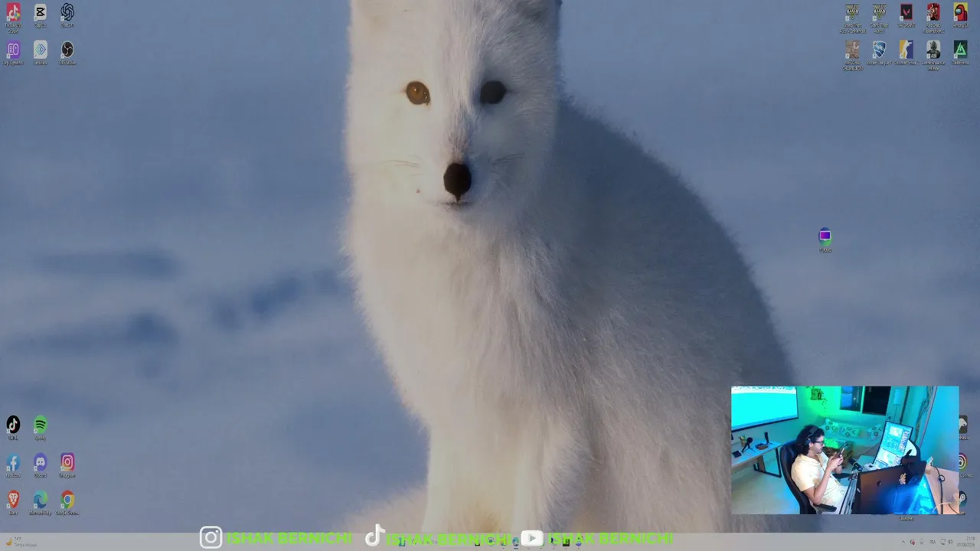
Task: Open the second Grand Theft Auto shortcut
Action: tap(880, 17)
